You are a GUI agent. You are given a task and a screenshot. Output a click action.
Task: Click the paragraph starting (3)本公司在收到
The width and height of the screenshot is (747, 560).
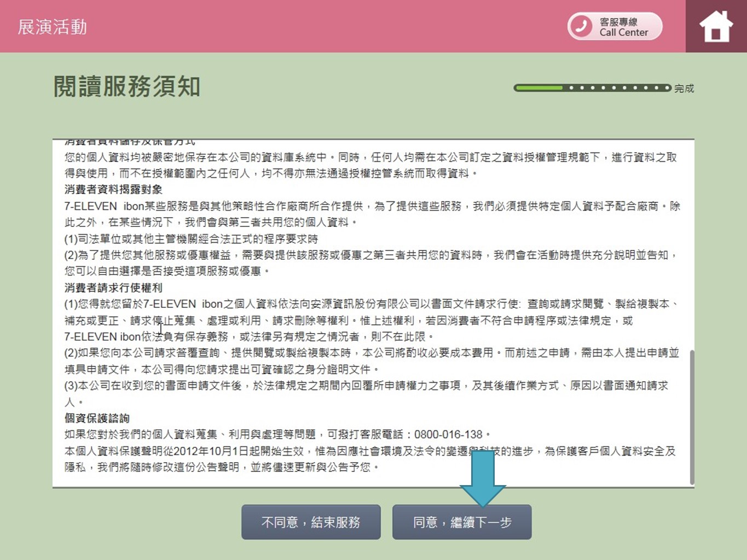[366, 386]
